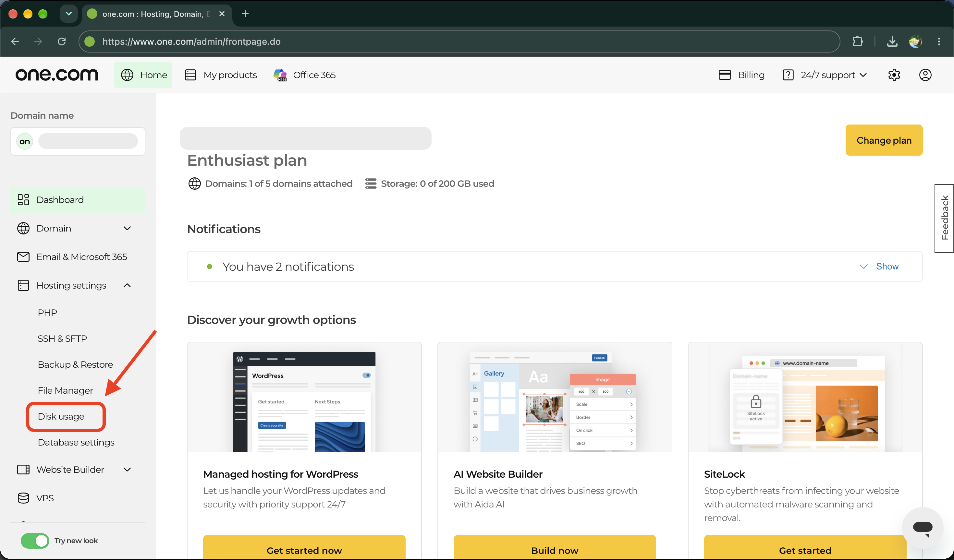Click the SiteLock card thumbnail image
The height and width of the screenshot is (560, 954).
click(805, 397)
